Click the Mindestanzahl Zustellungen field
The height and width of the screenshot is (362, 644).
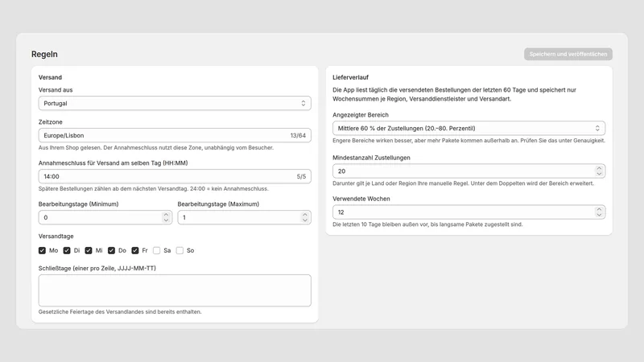pos(469,171)
